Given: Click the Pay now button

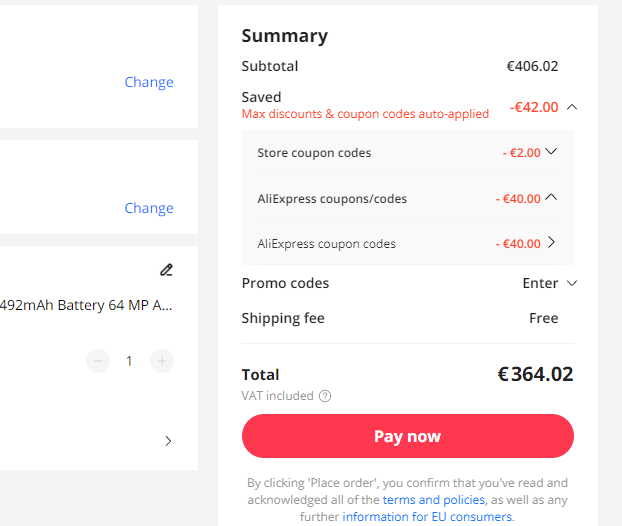Looking at the screenshot, I should (x=408, y=436).
